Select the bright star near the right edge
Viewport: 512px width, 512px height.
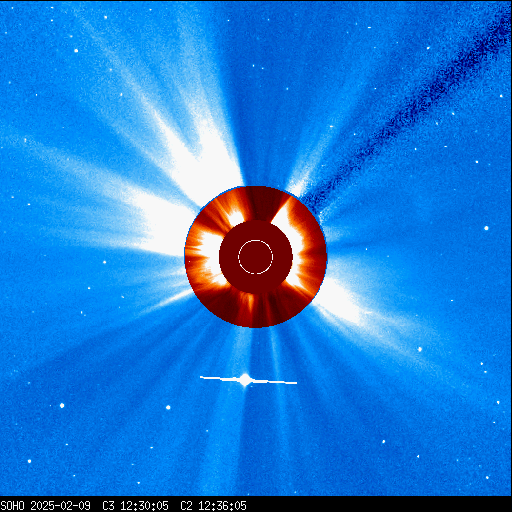tap(486, 228)
